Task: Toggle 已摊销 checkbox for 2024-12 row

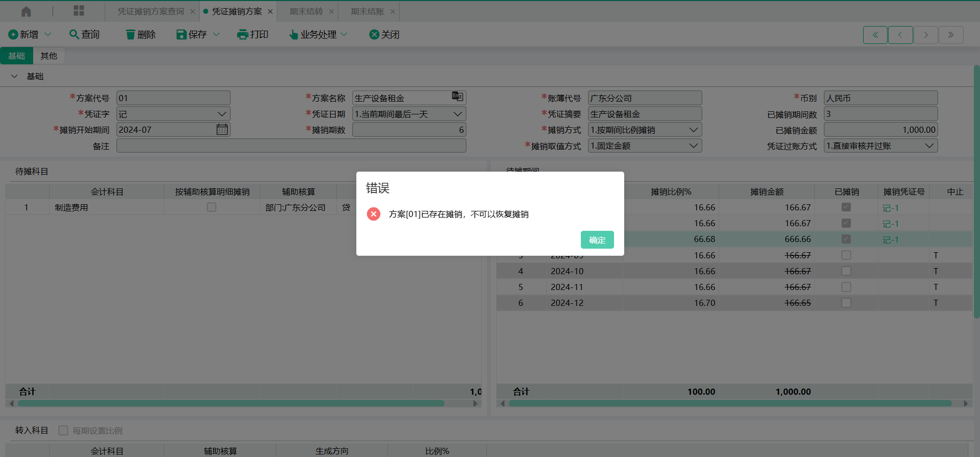Action: click(x=846, y=303)
